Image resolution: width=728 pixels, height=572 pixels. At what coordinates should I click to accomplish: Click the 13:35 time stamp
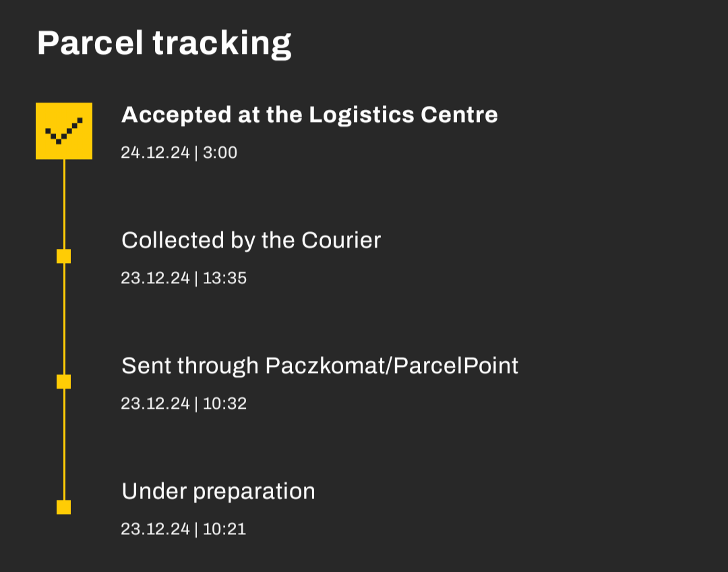tap(225, 279)
